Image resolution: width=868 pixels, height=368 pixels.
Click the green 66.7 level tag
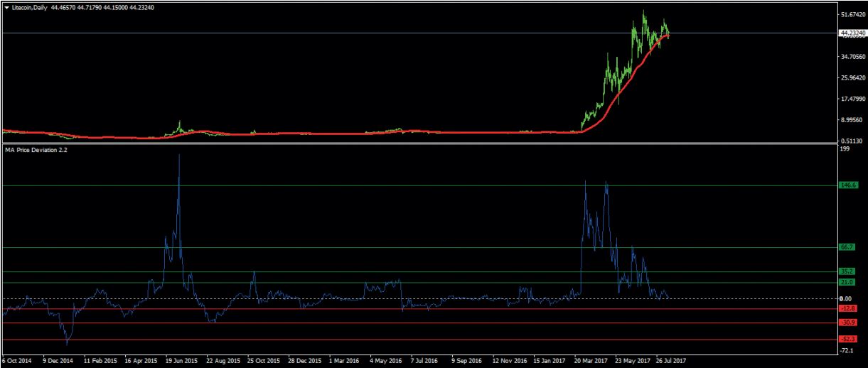coord(846,247)
